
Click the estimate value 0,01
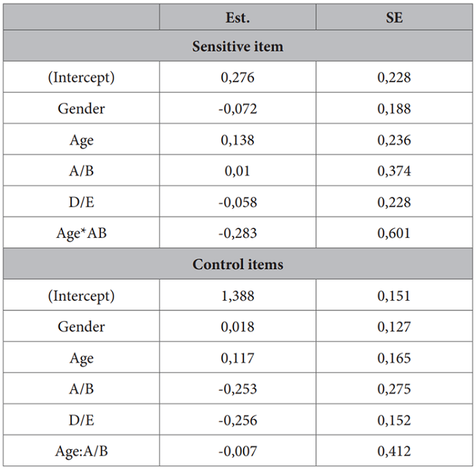237,171
